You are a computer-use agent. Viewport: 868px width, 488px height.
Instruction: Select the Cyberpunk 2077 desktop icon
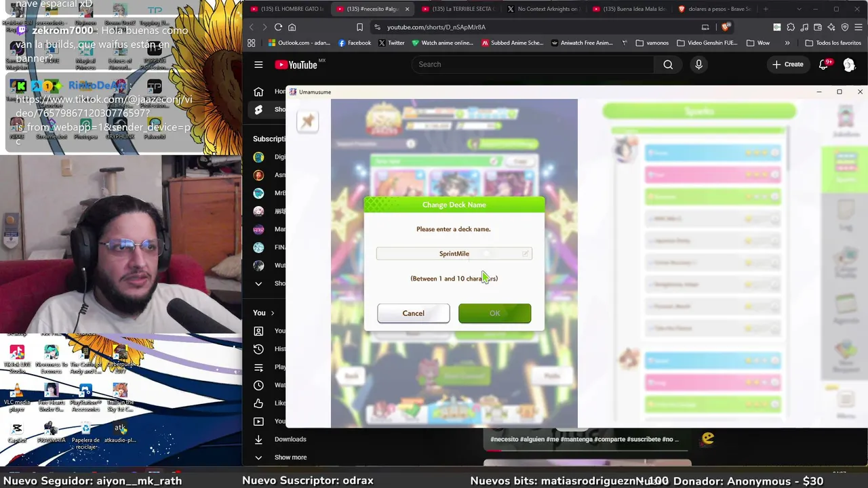(x=120, y=359)
